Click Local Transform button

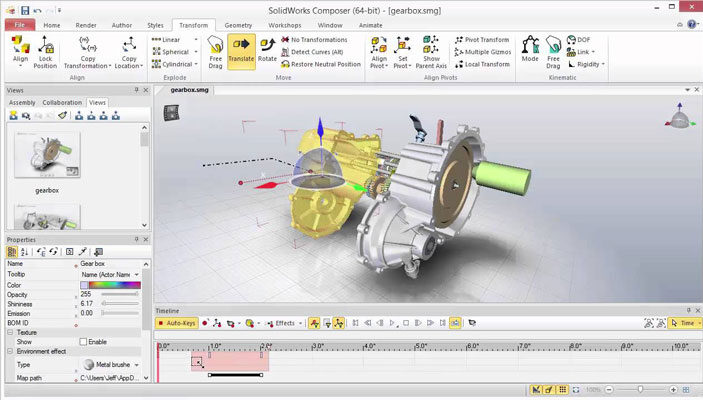coord(482,64)
